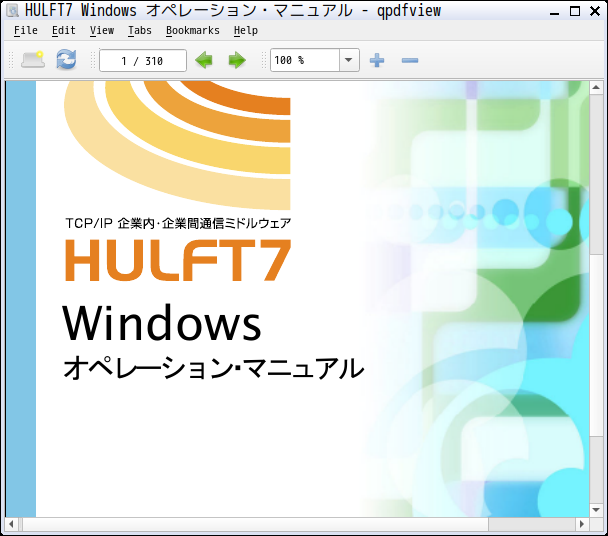Open the Bookmarks menu

[x=193, y=30]
